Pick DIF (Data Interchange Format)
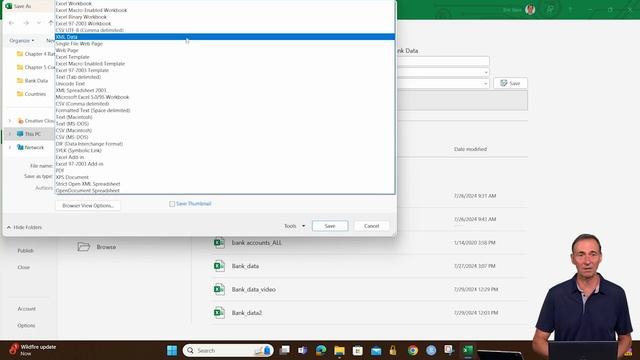The width and height of the screenshot is (640, 360). click(x=89, y=144)
